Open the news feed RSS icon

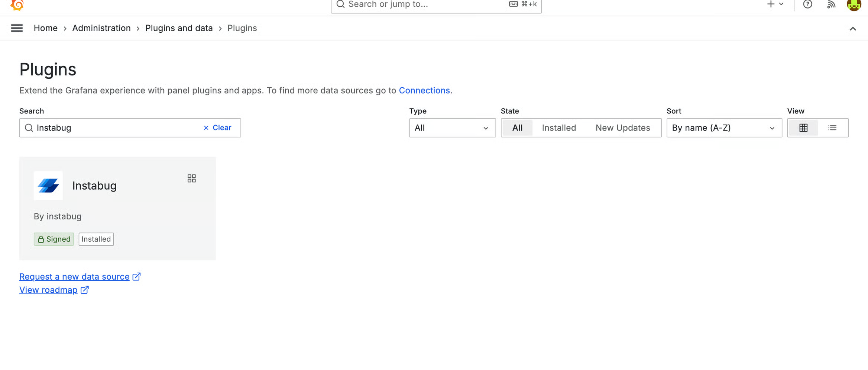pyautogui.click(x=831, y=4)
